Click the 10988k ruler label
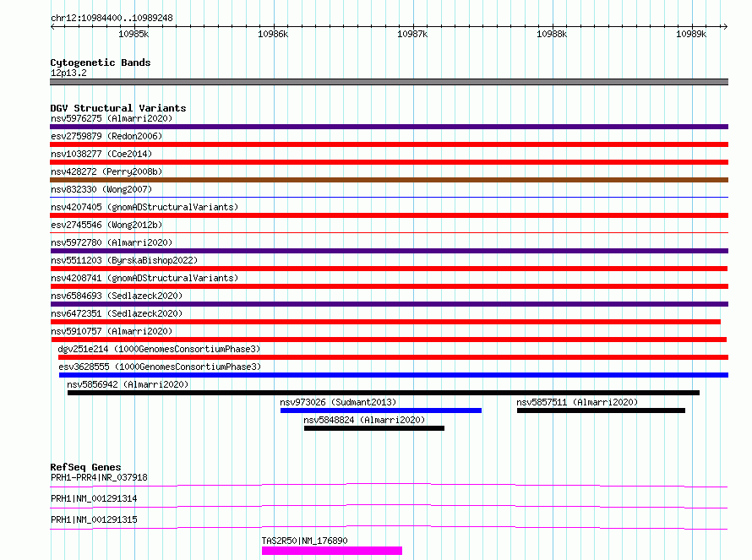Viewport: 752px width, 560px height. point(552,34)
